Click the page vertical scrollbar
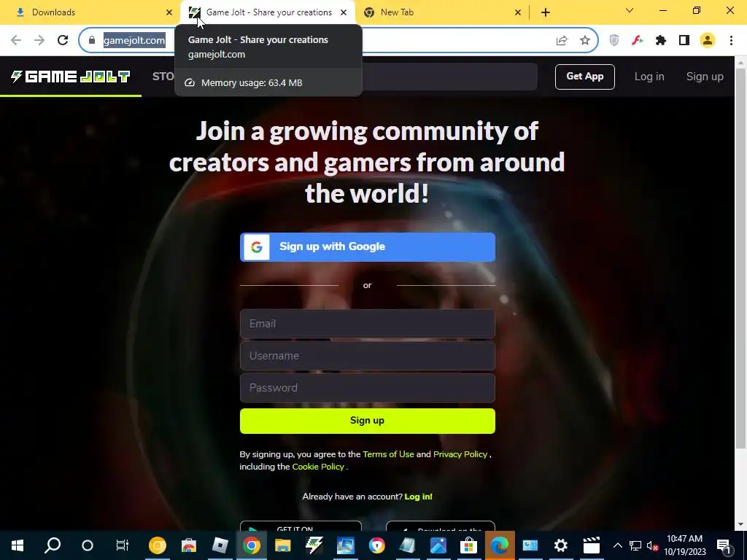The width and height of the screenshot is (747, 560). pos(741,259)
